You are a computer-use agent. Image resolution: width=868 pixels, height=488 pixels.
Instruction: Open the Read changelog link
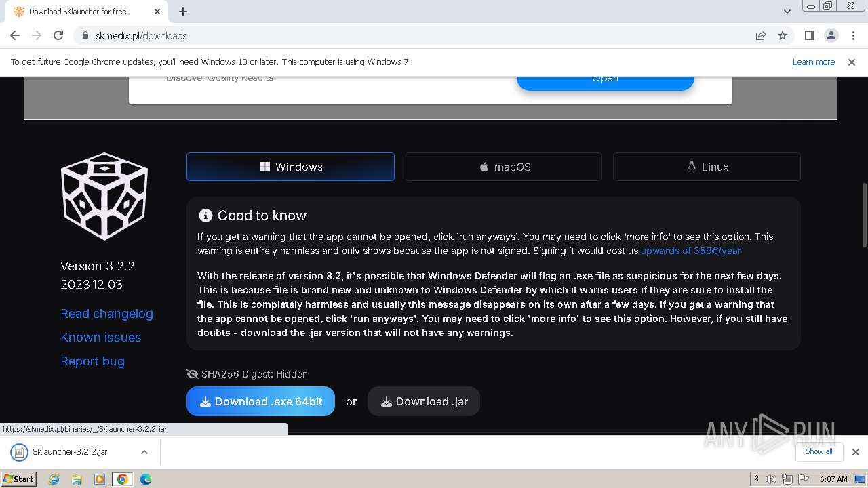[106, 314]
